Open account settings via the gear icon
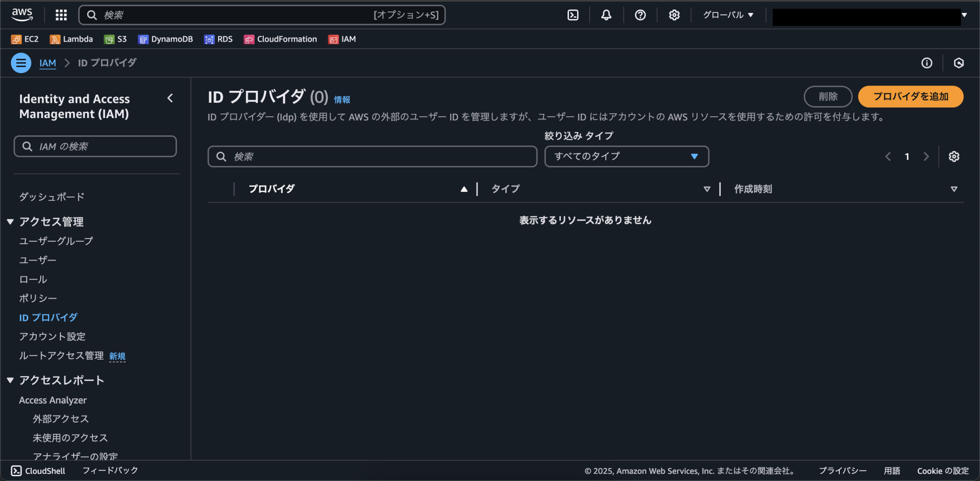Image resolution: width=980 pixels, height=481 pixels. tap(674, 15)
